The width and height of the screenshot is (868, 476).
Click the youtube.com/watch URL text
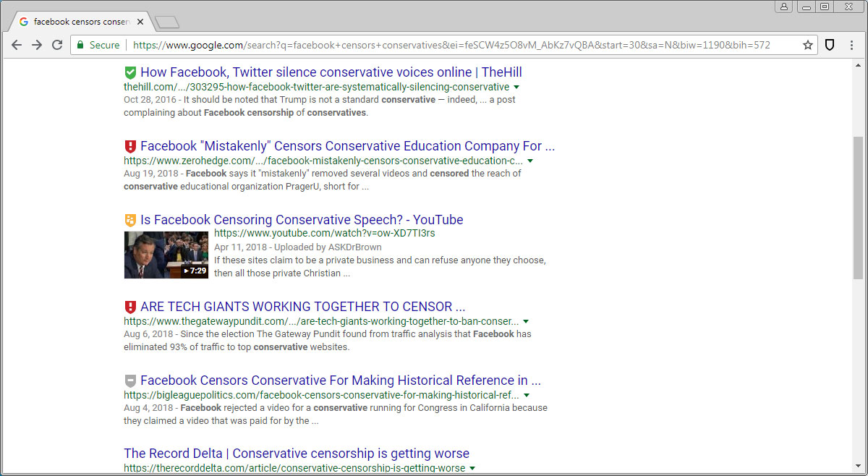[x=325, y=234]
